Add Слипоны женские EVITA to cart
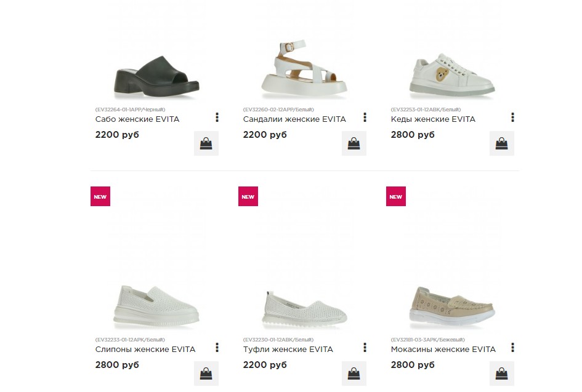The image size is (582, 392). (206, 374)
